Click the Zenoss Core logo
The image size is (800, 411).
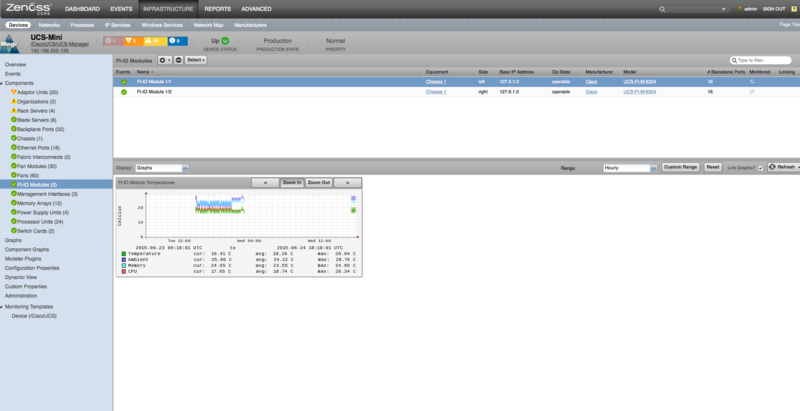point(29,9)
